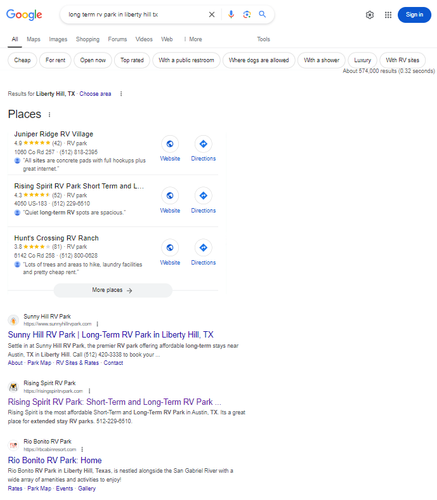Image resolution: width=437 pixels, height=500 pixels.
Task: Apply the With a shower chip
Action: click(x=321, y=60)
